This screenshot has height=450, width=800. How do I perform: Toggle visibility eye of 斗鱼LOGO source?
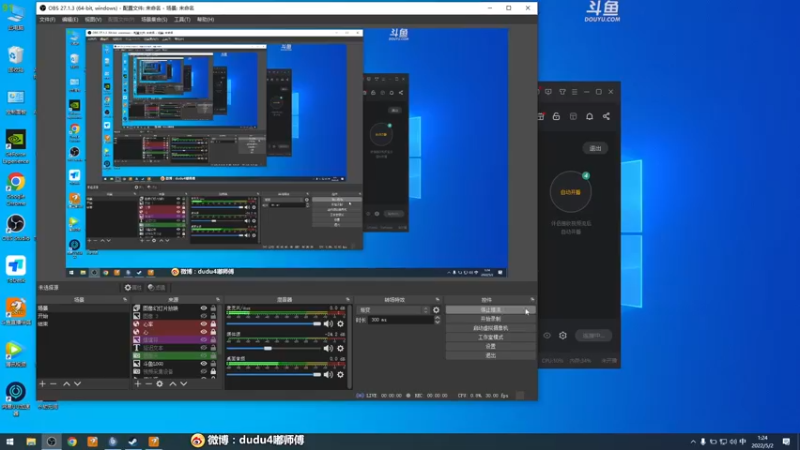[x=204, y=364]
